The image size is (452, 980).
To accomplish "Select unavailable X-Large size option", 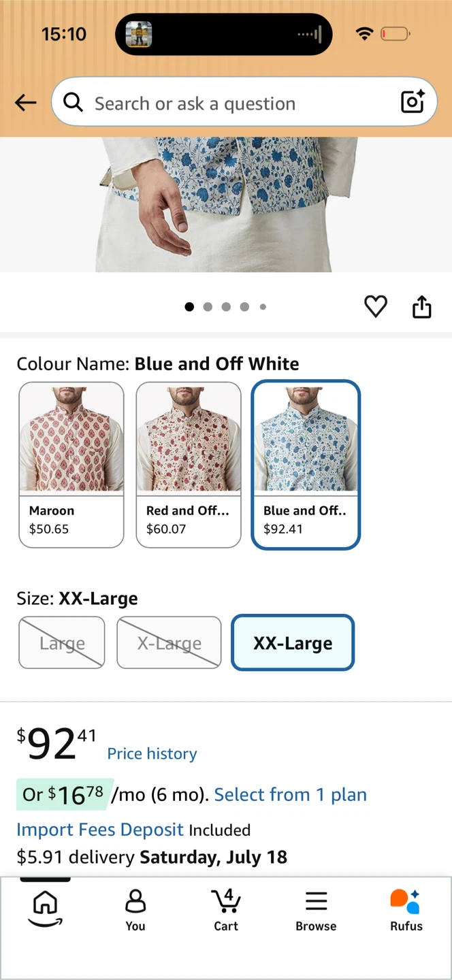I will (169, 642).
